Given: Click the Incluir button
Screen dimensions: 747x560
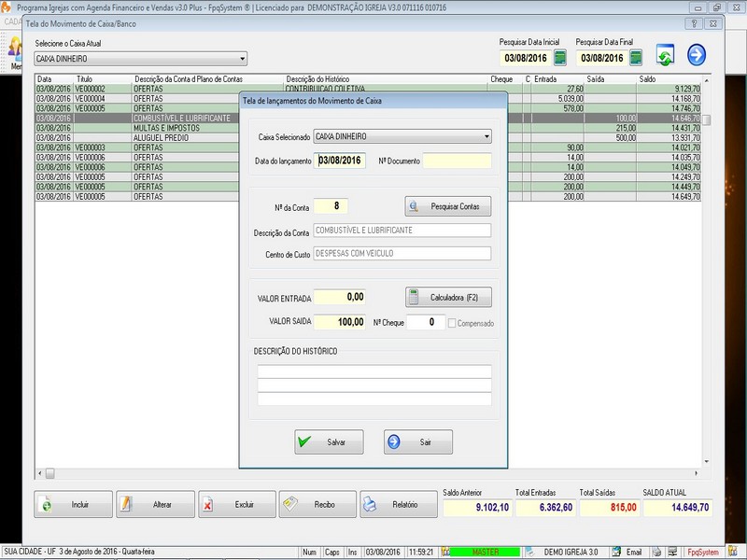Looking at the screenshot, I should pos(74,504).
